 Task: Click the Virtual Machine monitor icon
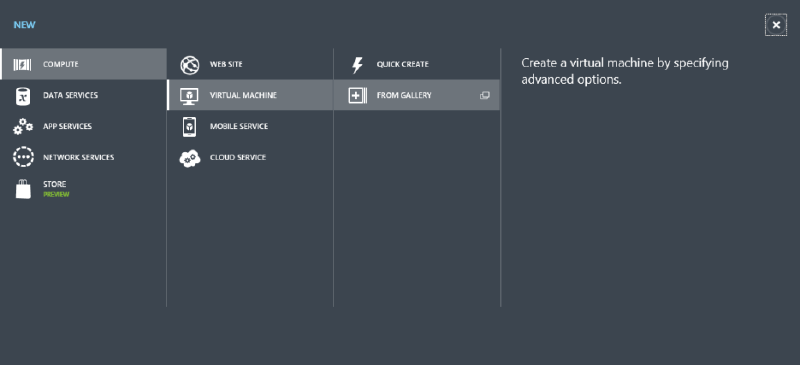point(189,95)
